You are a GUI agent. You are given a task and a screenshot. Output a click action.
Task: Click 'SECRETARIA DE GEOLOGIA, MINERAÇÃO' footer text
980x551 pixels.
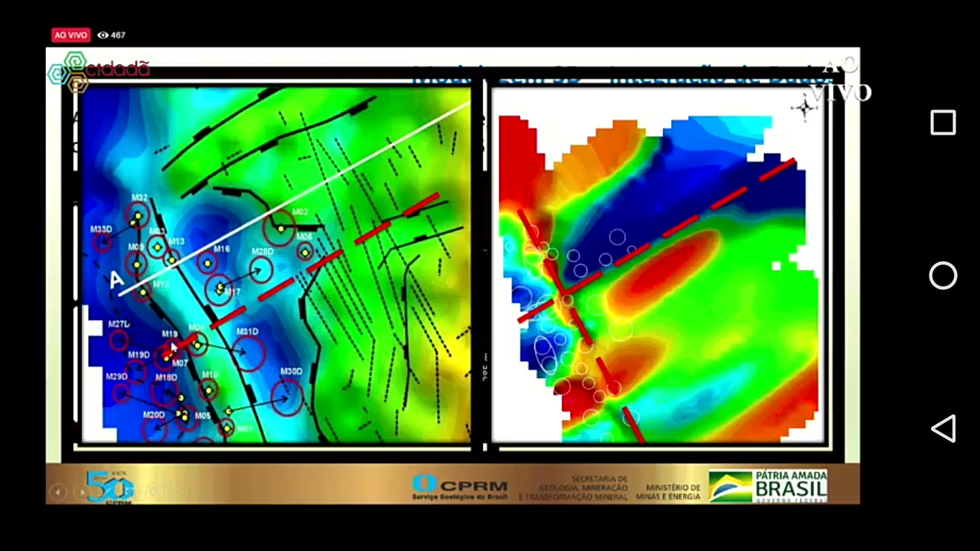(x=583, y=483)
